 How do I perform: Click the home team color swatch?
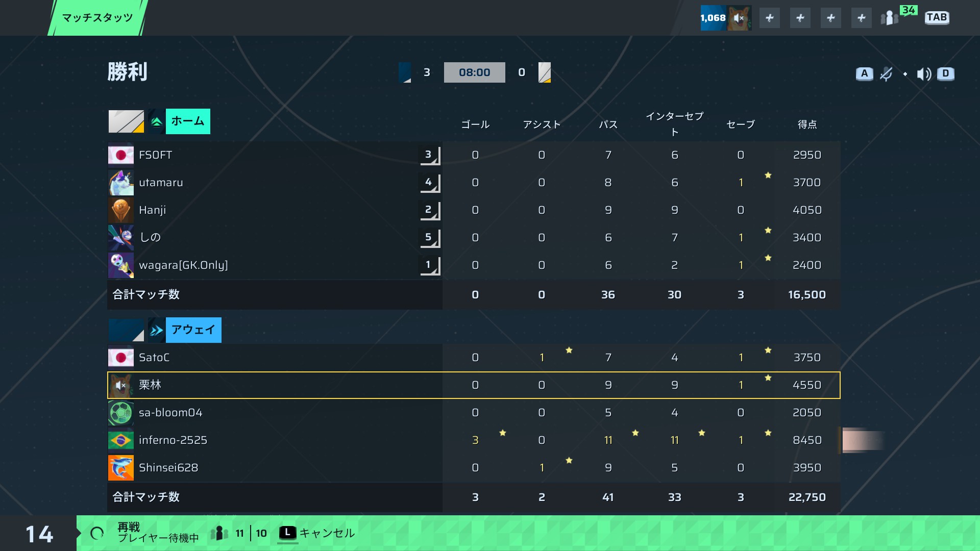click(126, 121)
